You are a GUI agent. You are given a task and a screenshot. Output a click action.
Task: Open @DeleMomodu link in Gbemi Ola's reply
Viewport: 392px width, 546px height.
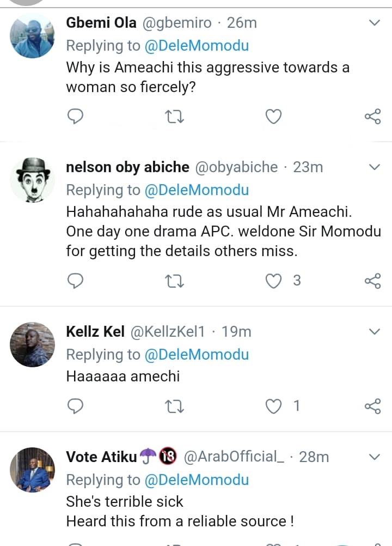[x=197, y=46]
